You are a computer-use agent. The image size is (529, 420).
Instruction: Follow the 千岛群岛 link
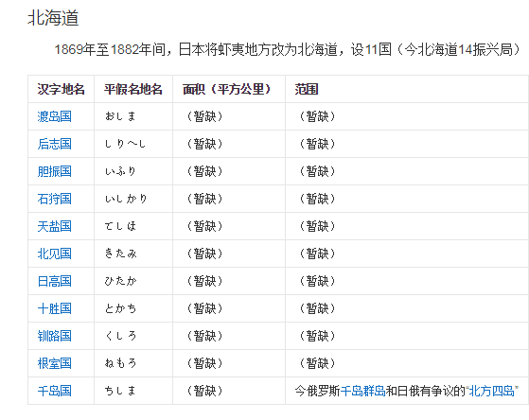(362, 391)
